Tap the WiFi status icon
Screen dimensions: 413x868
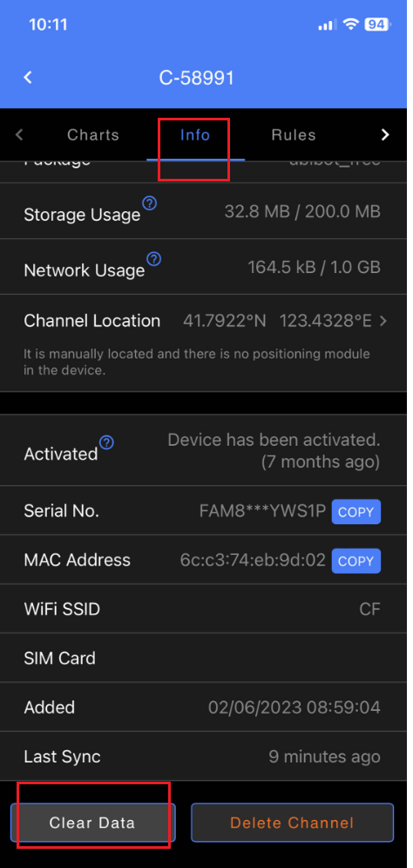pos(350,24)
